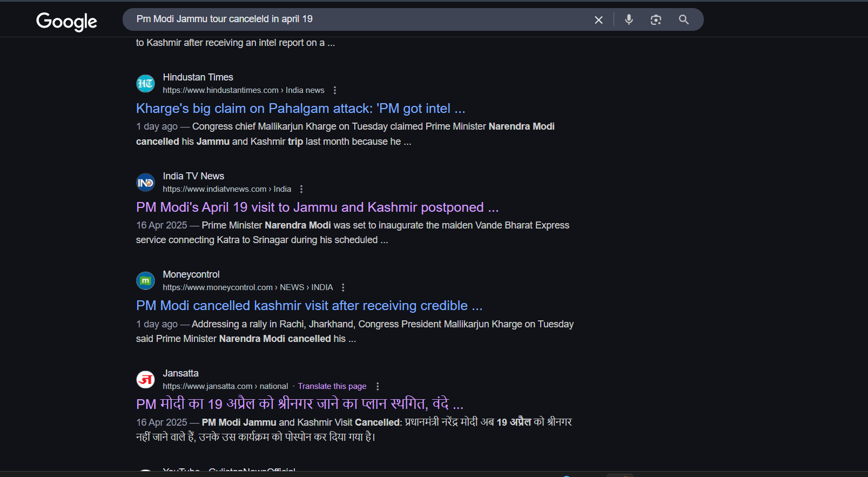
Task: Click Translate this page link
Action: click(332, 386)
